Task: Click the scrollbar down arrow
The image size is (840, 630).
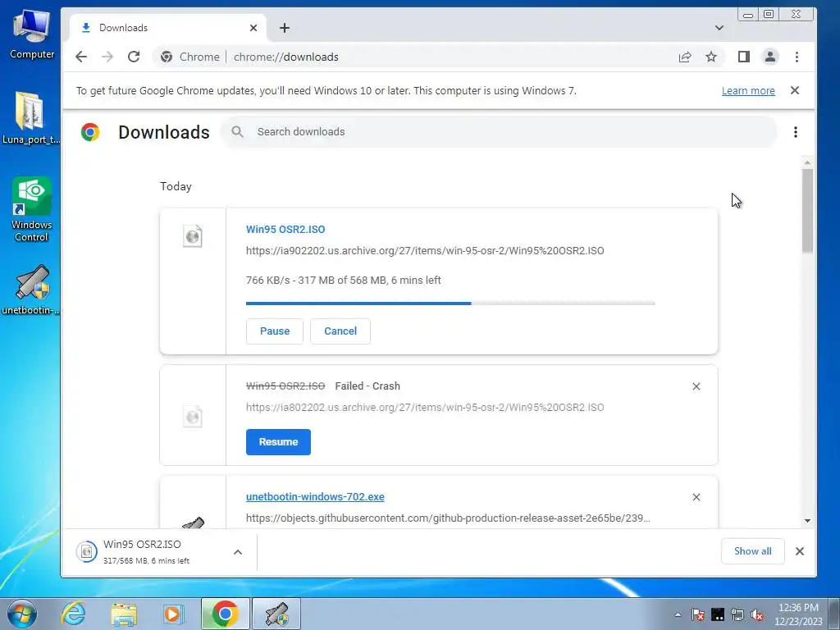Action: pyautogui.click(x=807, y=521)
